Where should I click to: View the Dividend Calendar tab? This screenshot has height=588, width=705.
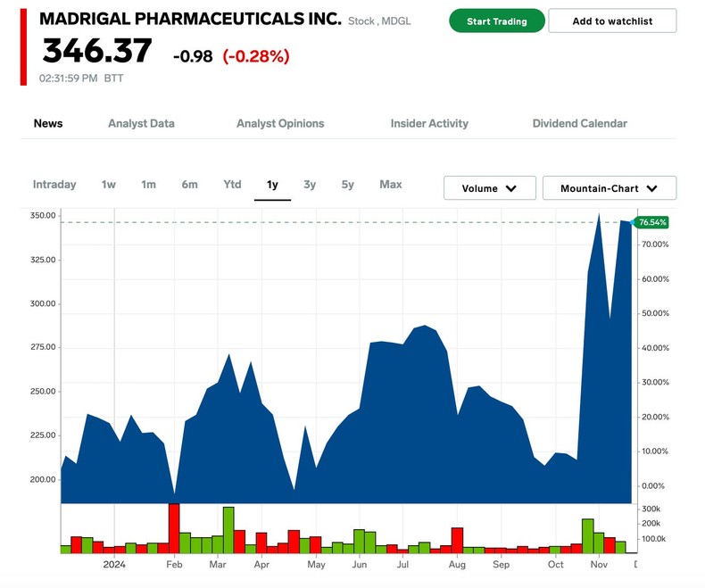(579, 123)
